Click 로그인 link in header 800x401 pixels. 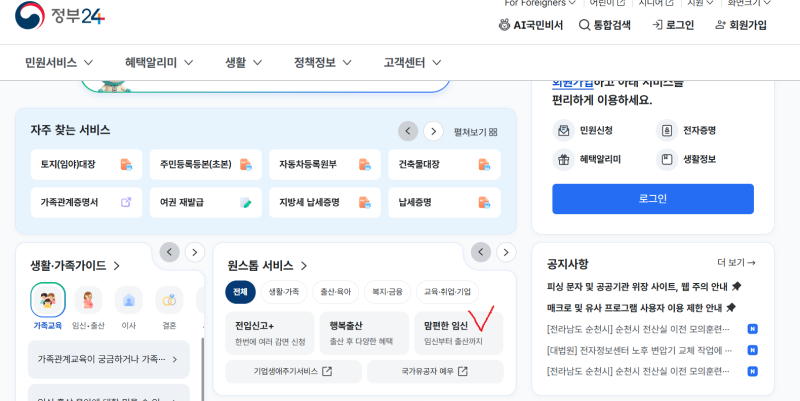673,25
